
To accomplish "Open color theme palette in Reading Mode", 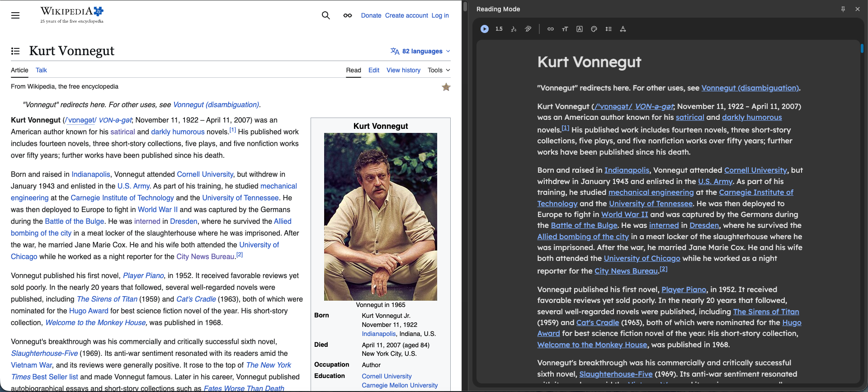I will (x=594, y=29).
